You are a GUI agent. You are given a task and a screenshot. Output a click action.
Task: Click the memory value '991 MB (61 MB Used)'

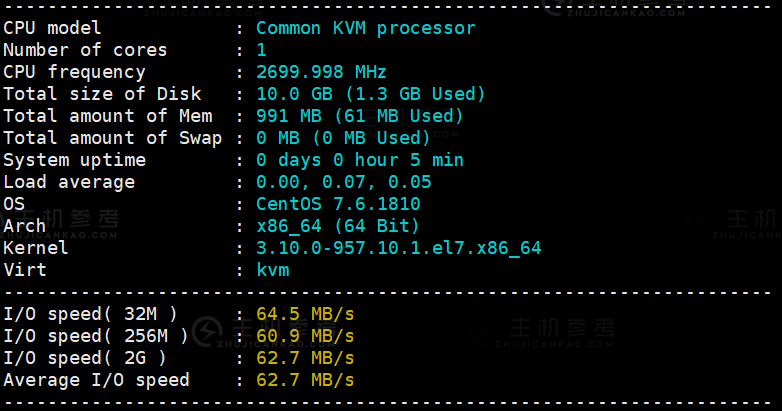(360, 116)
